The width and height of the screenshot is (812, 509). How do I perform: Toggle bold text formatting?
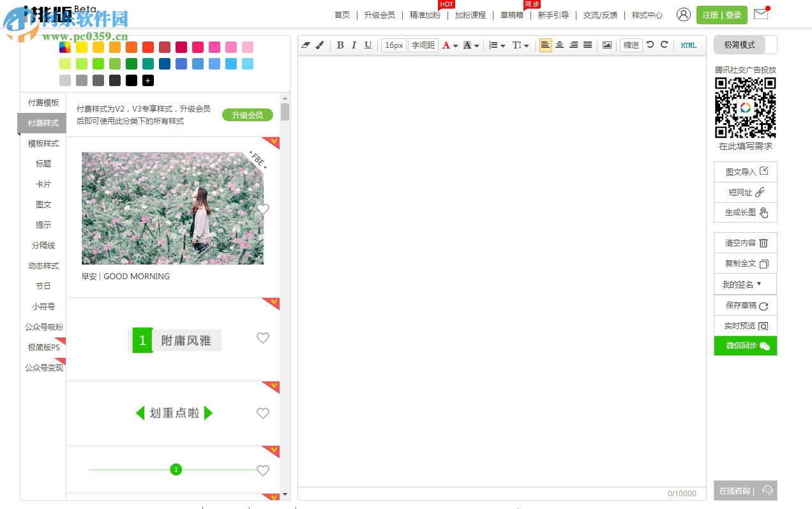click(340, 45)
